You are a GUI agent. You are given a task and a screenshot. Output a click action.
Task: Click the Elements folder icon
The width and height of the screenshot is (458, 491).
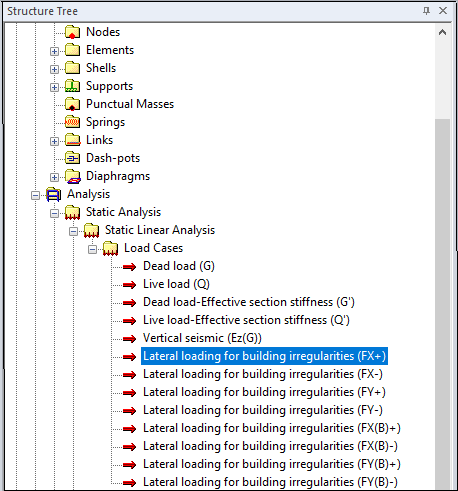click(72, 50)
